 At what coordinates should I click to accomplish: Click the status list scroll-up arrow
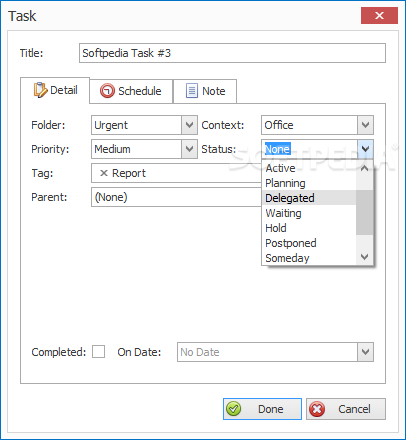click(364, 168)
